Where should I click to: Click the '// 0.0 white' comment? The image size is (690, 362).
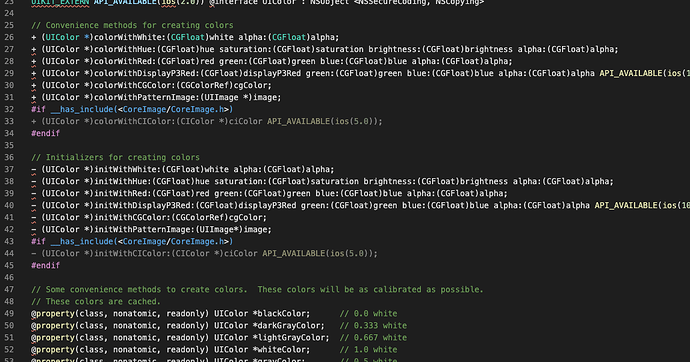point(368,314)
